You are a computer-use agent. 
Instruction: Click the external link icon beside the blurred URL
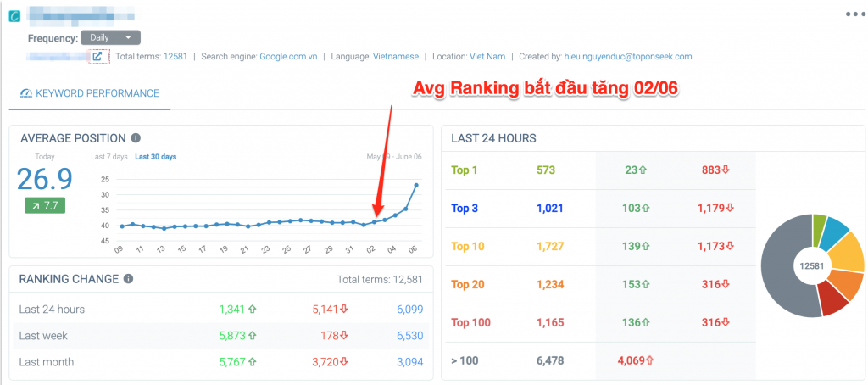tap(98, 57)
